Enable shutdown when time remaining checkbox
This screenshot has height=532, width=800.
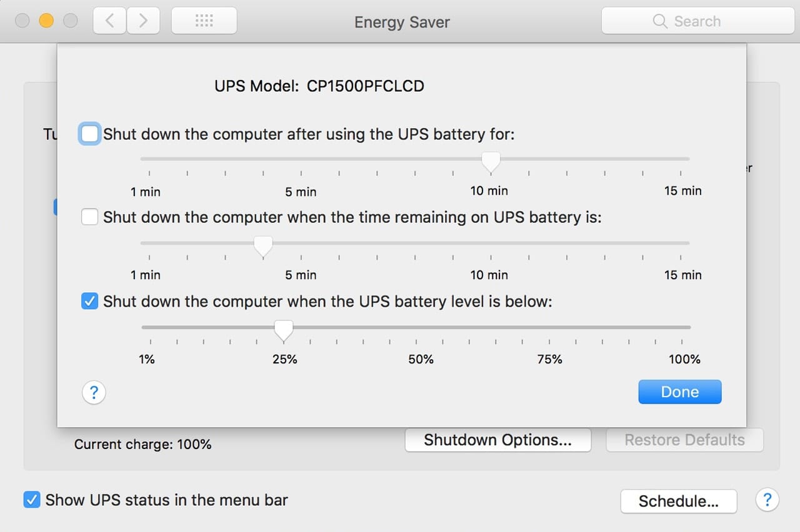90,217
